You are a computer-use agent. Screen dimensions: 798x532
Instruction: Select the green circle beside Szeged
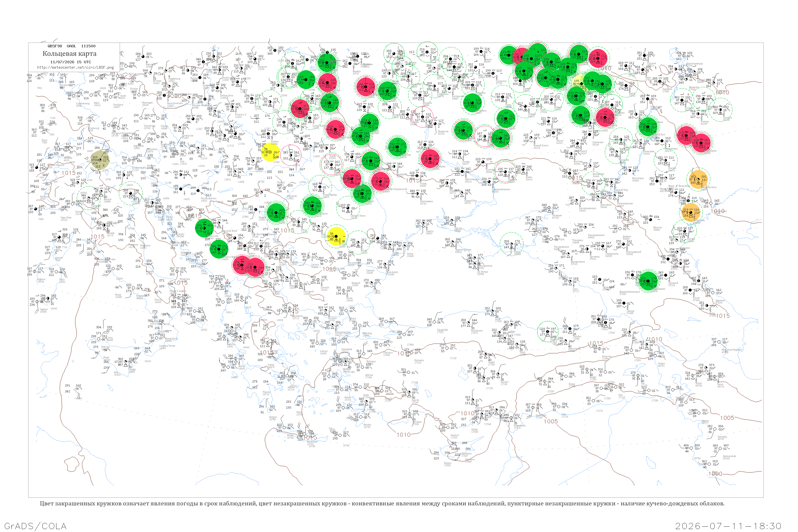pos(276,213)
